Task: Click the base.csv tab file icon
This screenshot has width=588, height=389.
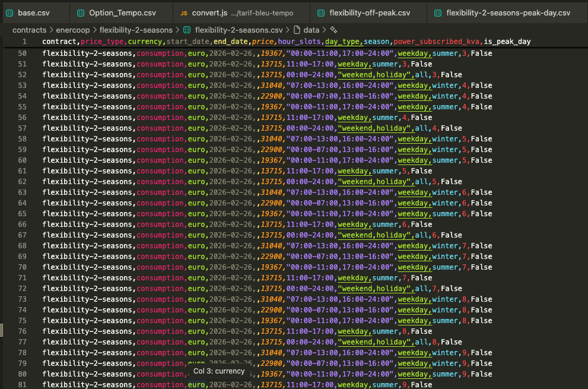Action: point(9,13)
